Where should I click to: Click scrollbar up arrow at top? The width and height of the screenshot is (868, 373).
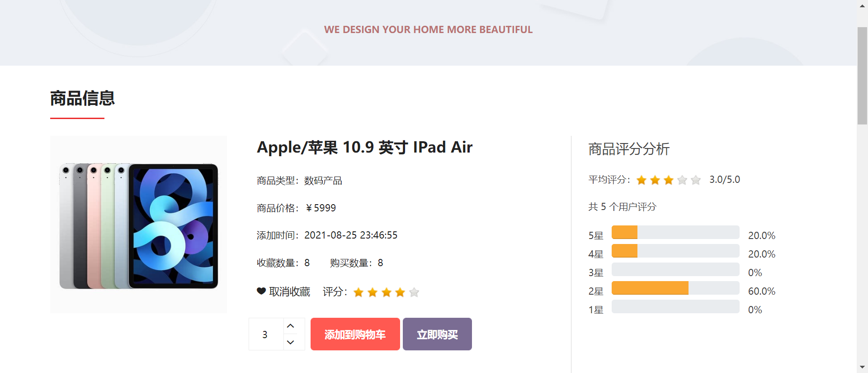(x=862, y=6)
